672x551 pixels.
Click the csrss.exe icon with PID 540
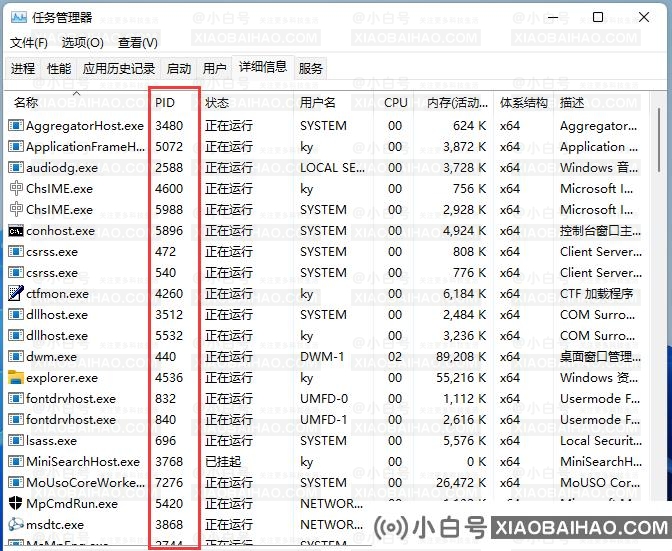[x=16, y=273]
